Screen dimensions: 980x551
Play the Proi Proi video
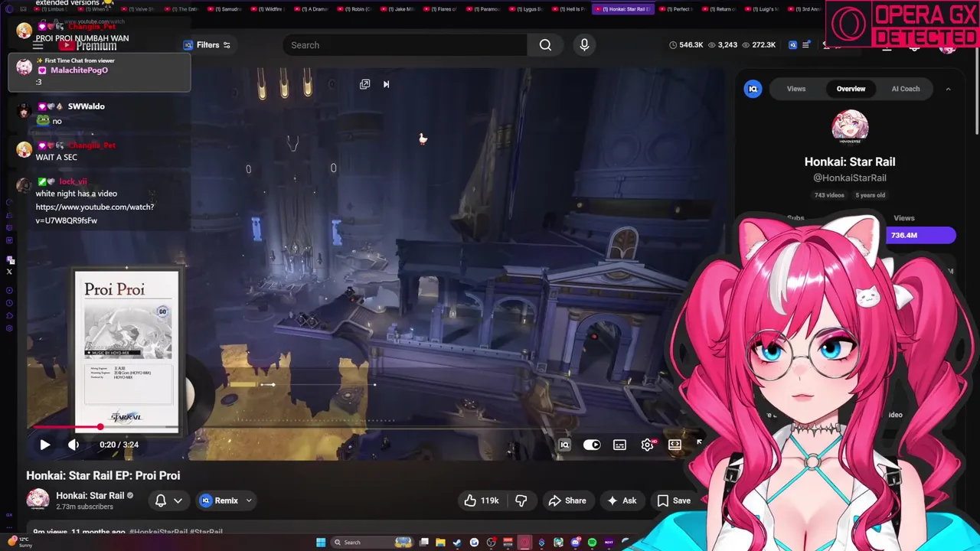tap(44, 445)
